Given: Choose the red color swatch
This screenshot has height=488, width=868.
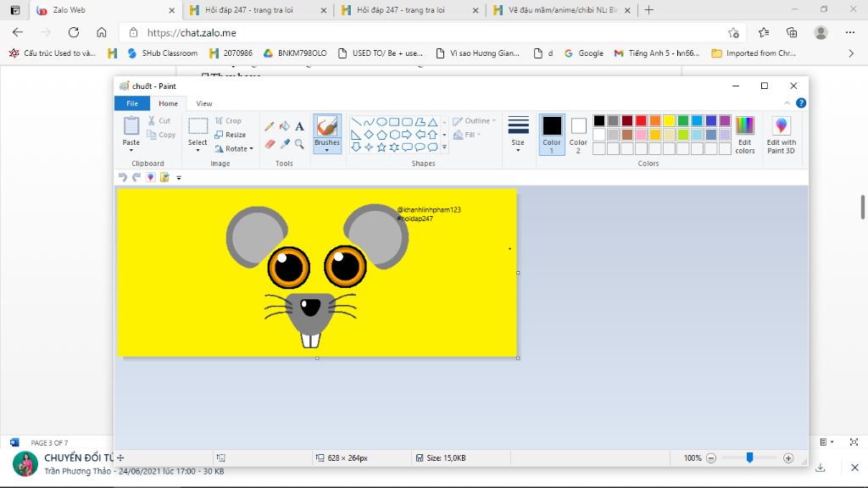Looking at the screenshot, I should pyautogui.click(x=641, y=120).
